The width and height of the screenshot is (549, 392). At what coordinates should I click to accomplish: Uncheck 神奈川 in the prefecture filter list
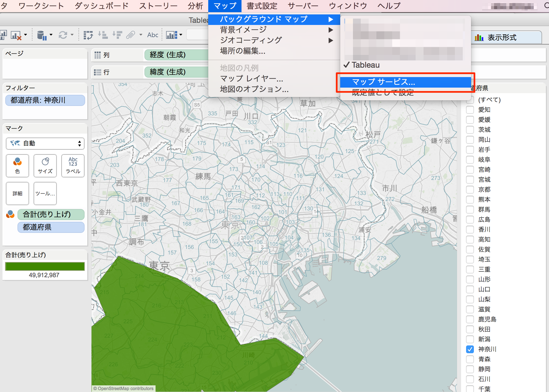[x=470, y=349]
